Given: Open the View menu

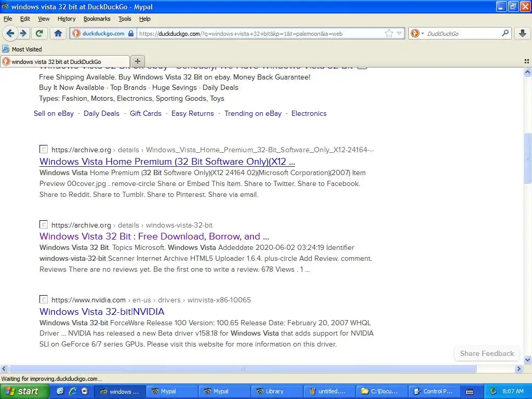Looking at the screenshot, I should pos(44,19).
